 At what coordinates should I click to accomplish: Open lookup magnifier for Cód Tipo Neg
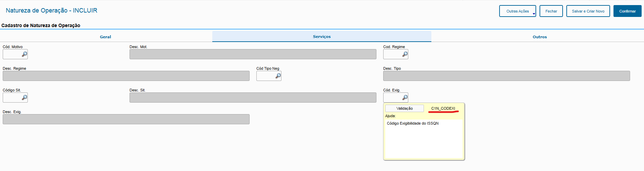tap(278, 76)
